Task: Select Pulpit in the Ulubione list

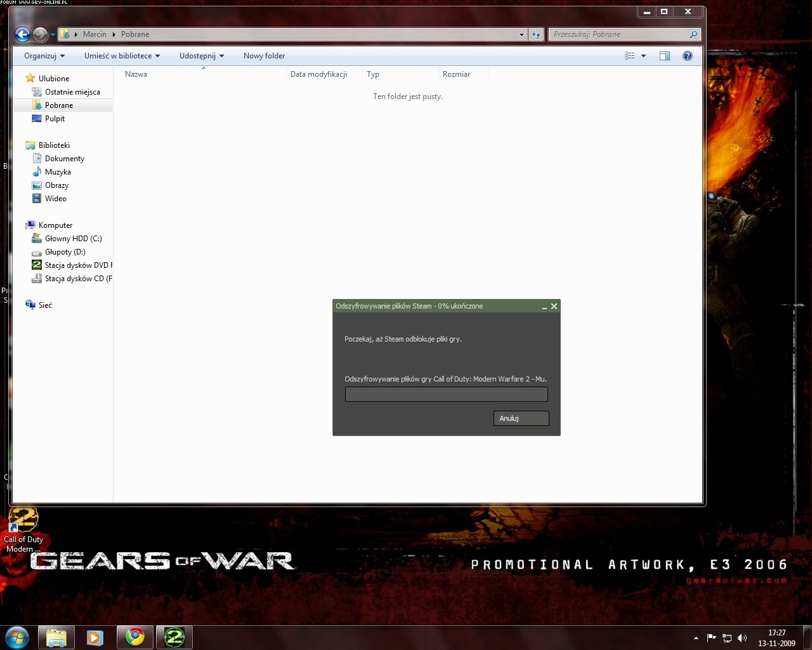Action: coord(55,119)
